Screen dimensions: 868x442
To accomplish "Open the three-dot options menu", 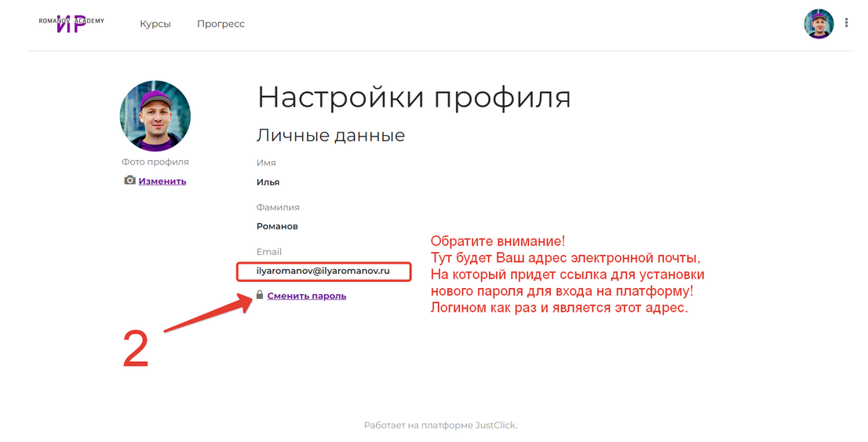I will point(846,24).
